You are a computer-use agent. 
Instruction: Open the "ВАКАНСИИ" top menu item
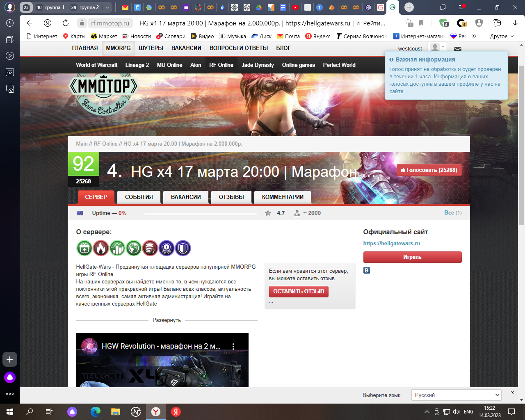pos(186,48)
